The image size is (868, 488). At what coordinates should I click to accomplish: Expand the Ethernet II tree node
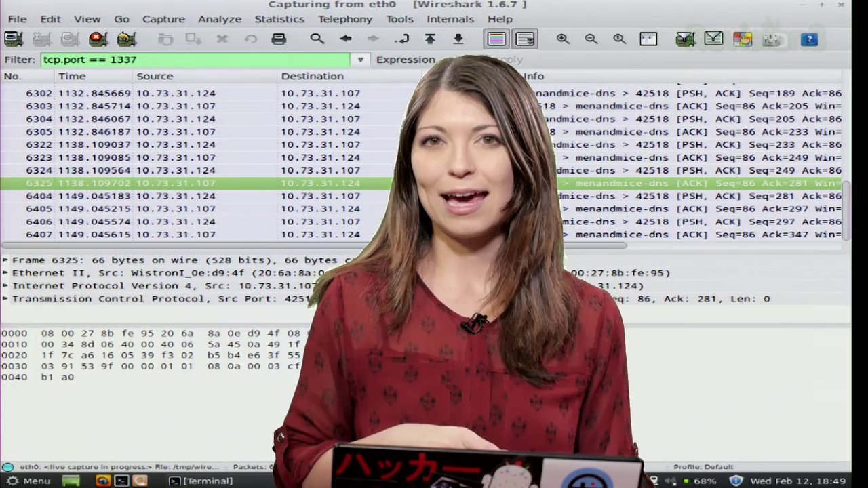(x=5, y=273)
